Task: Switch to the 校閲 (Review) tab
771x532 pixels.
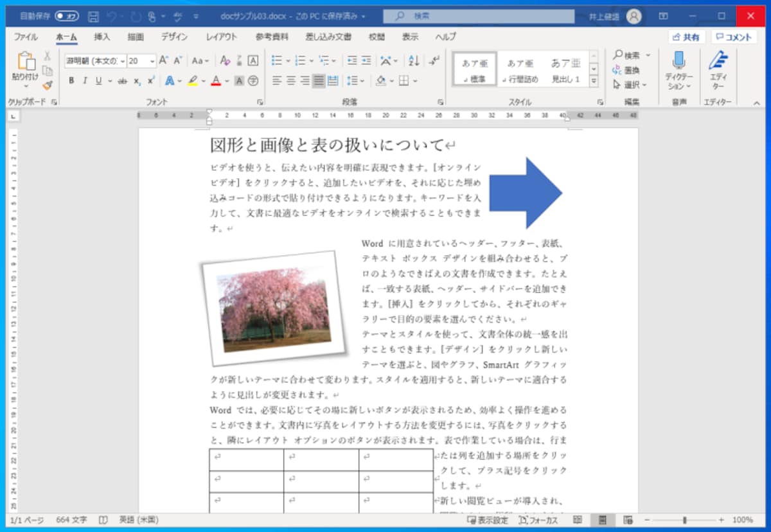Action: coord(377,37)
